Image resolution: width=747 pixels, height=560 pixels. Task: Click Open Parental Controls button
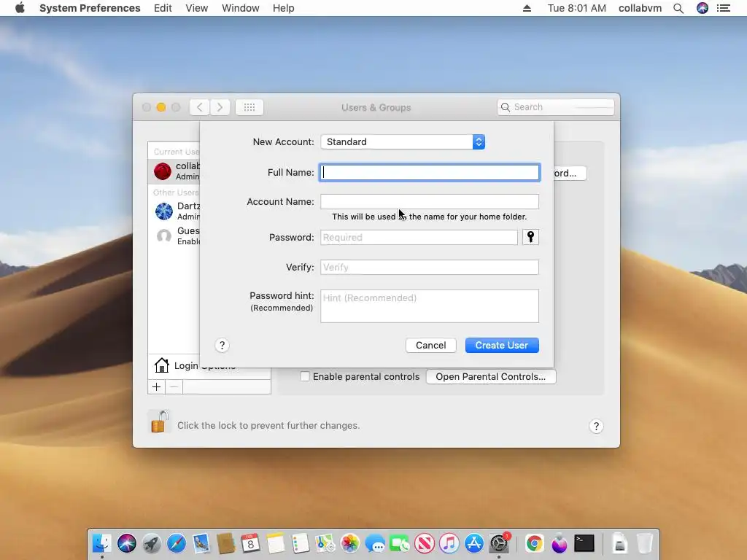[491, 377]
